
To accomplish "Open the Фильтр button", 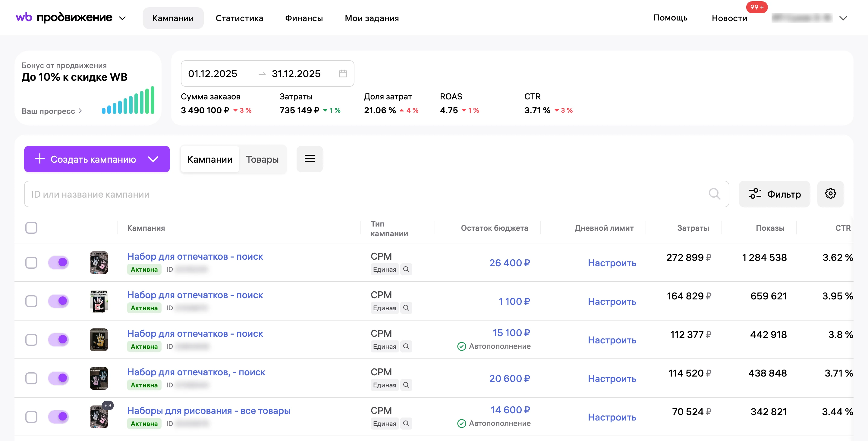I will (x=774, y=194).
